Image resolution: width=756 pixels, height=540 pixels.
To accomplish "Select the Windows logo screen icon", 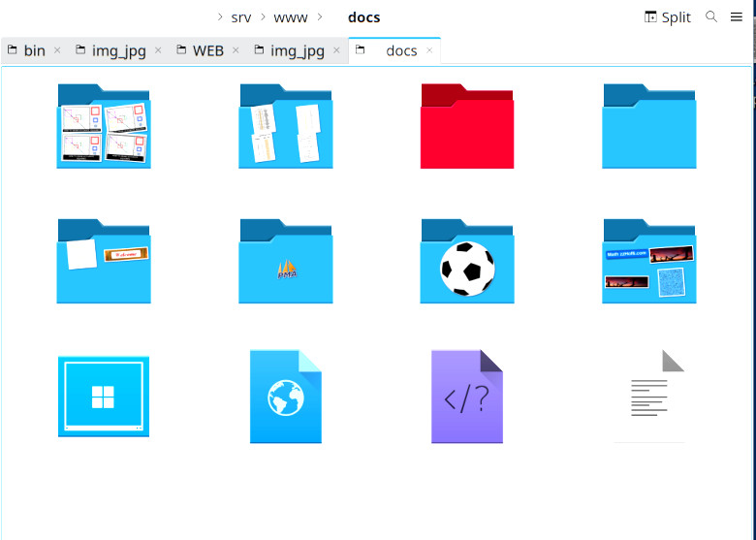I will [x=104, y=396].
